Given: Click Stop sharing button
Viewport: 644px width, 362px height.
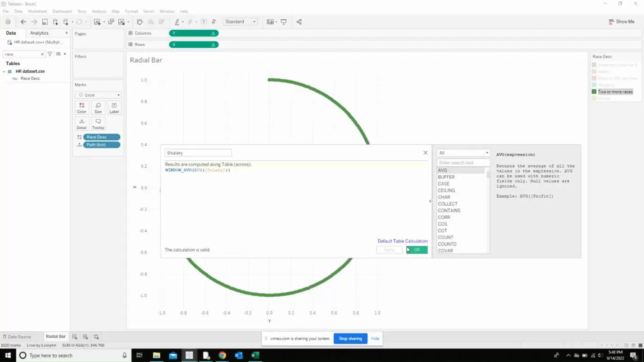Looking at the screenshot, I should click(x=350, y=339).
